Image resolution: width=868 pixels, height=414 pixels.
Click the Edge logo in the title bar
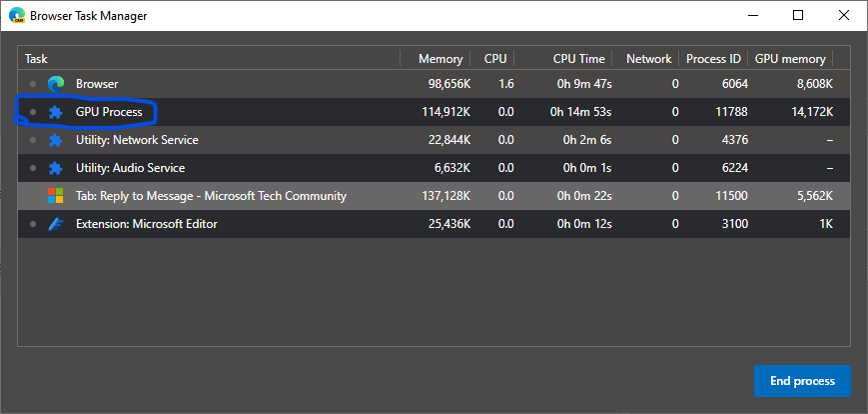14,16
